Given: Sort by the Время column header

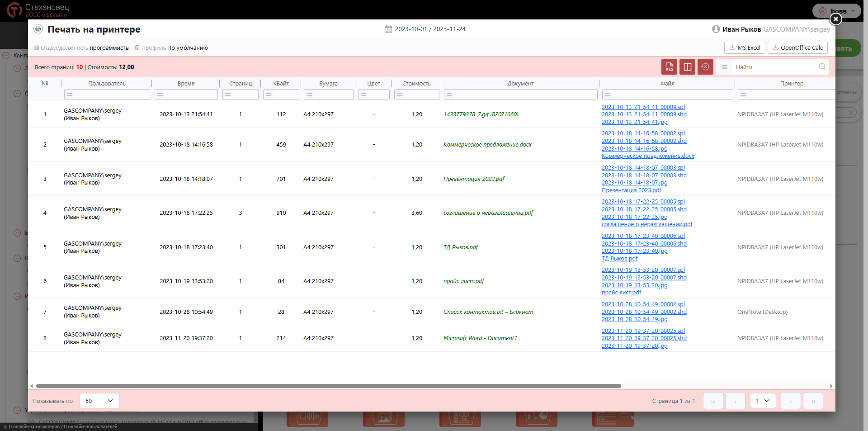Looking at the screenshot, I should (x=186, y=84).
